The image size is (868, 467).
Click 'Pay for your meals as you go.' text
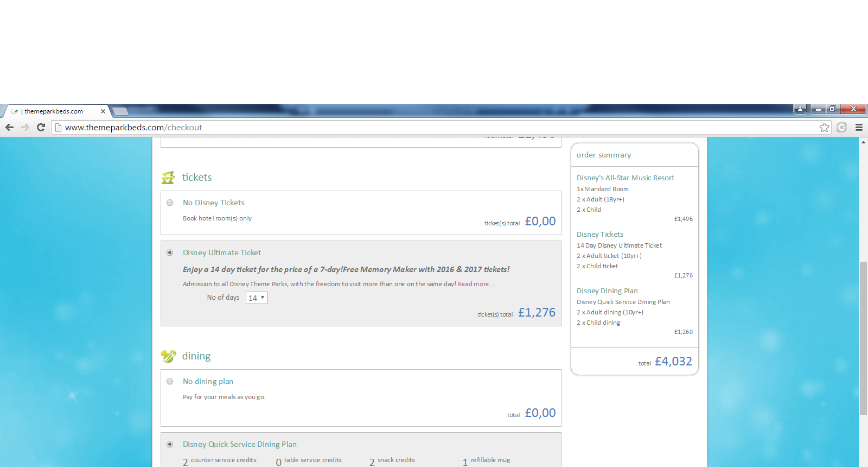[224, 397]
